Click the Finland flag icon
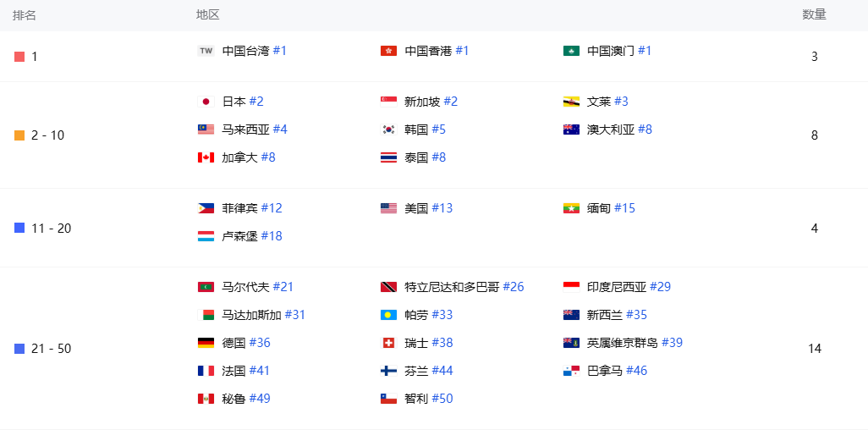This screenshot has height=430, width=868. coord(388,371)
